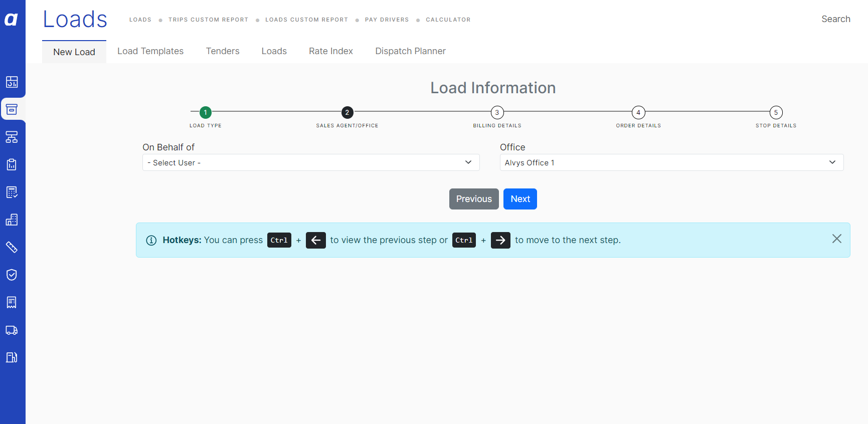
Task: Click the Loads page title
Action: click(x=75, y=19)
